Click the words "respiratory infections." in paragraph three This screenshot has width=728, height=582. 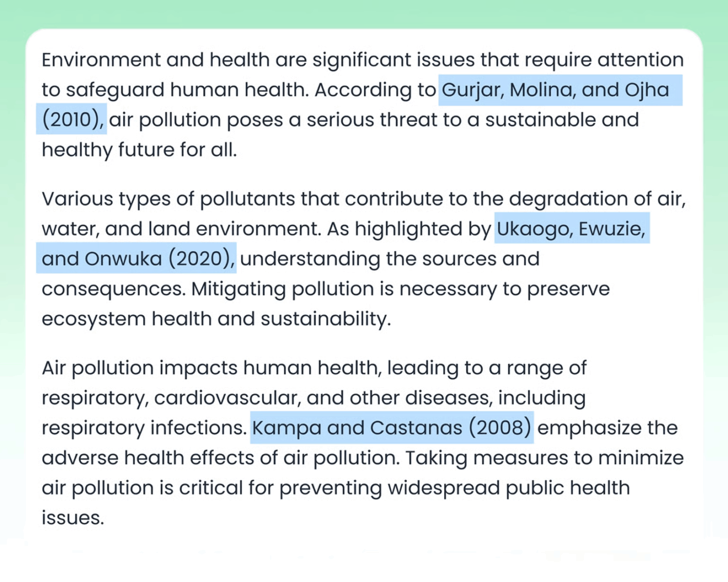(144, 428)
